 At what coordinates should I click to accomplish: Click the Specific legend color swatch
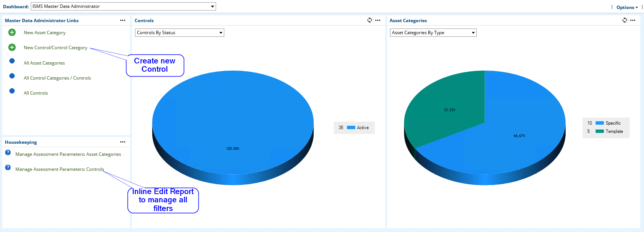pos(600,123)
